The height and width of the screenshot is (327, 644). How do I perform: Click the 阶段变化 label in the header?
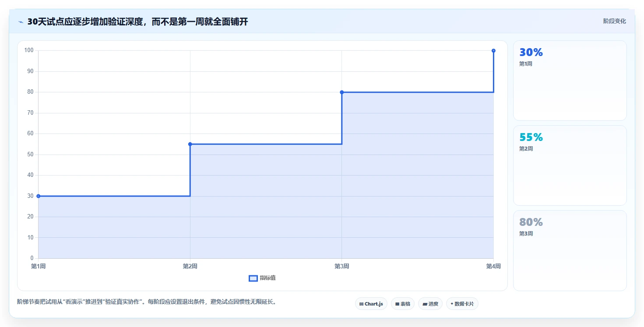click(615, 21)
